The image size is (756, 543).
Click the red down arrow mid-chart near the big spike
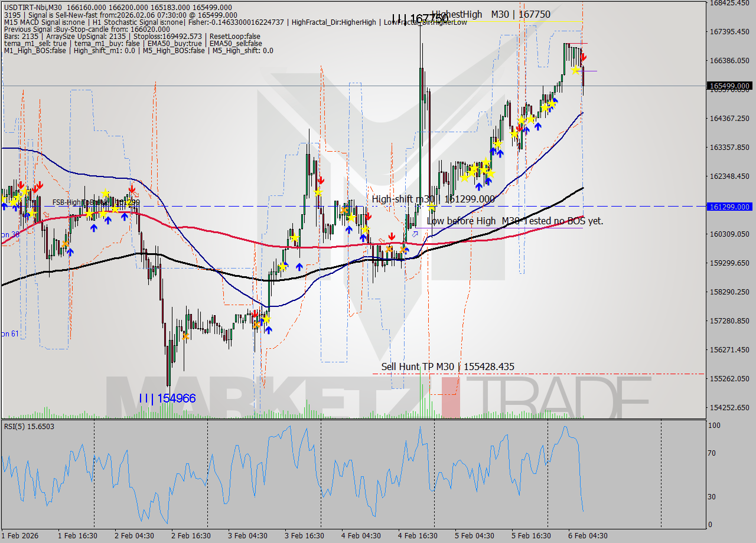[x=321, y=180]
